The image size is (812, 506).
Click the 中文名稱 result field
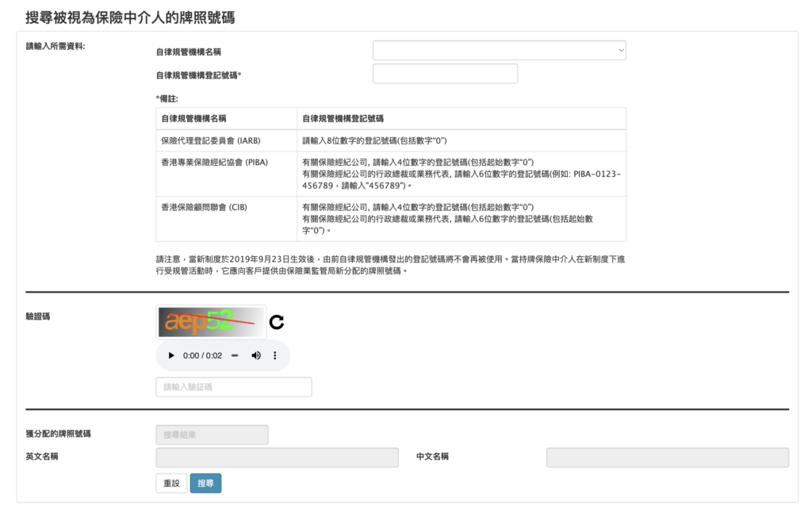(667, 458)
